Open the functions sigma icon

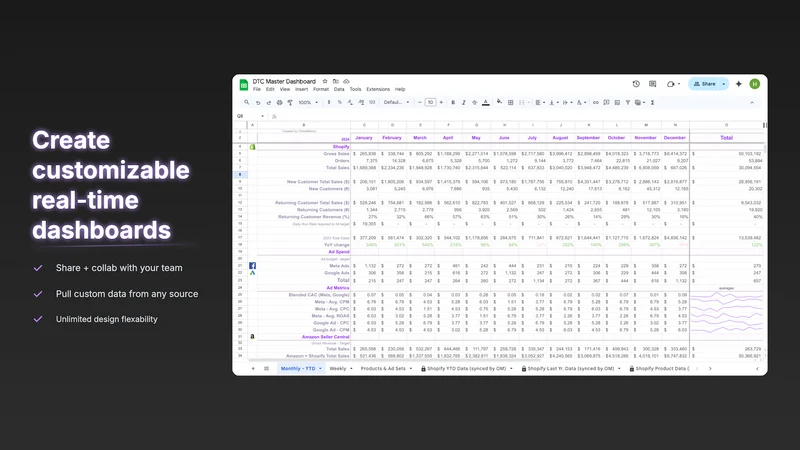653,103
